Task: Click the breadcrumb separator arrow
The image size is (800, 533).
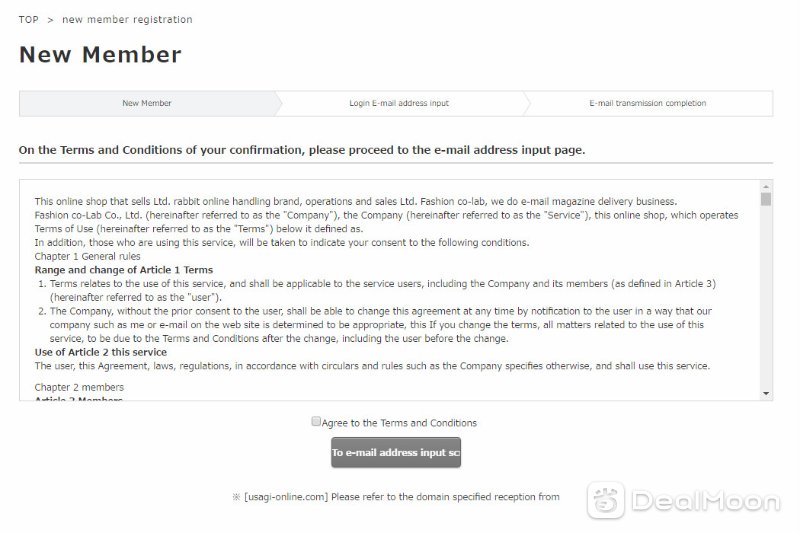Action: (51, 20)
